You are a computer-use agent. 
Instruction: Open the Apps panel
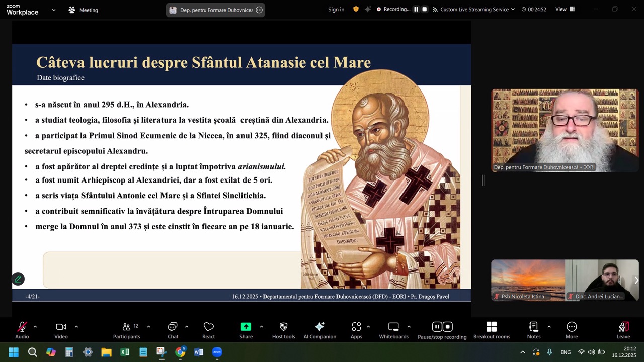click(356, 327)
